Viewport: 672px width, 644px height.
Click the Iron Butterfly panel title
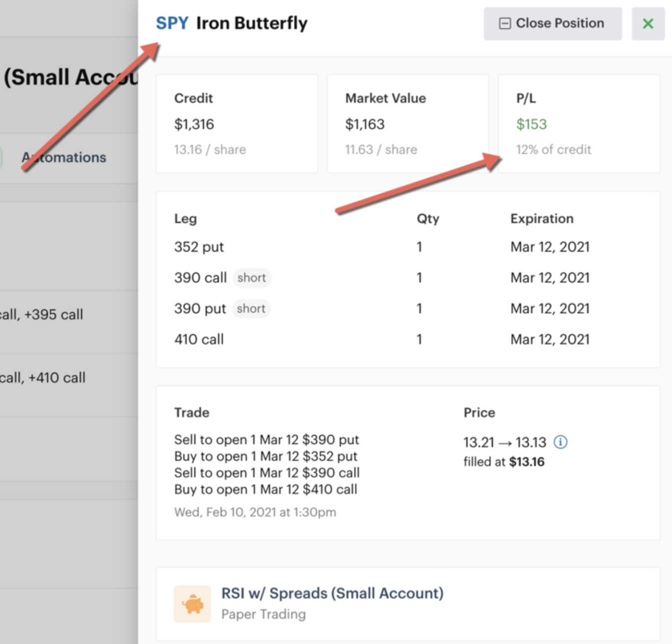click(x=252, y=23)
